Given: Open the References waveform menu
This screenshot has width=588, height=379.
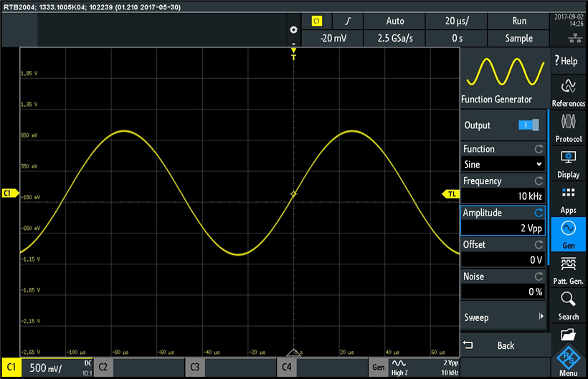Looking at the screenshot, I should point(568,92).
